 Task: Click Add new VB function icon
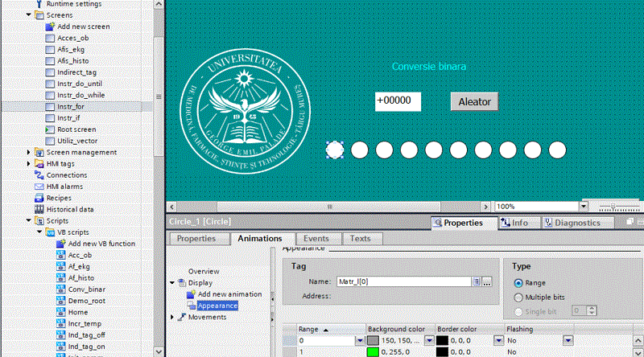(x=60, y=244)
